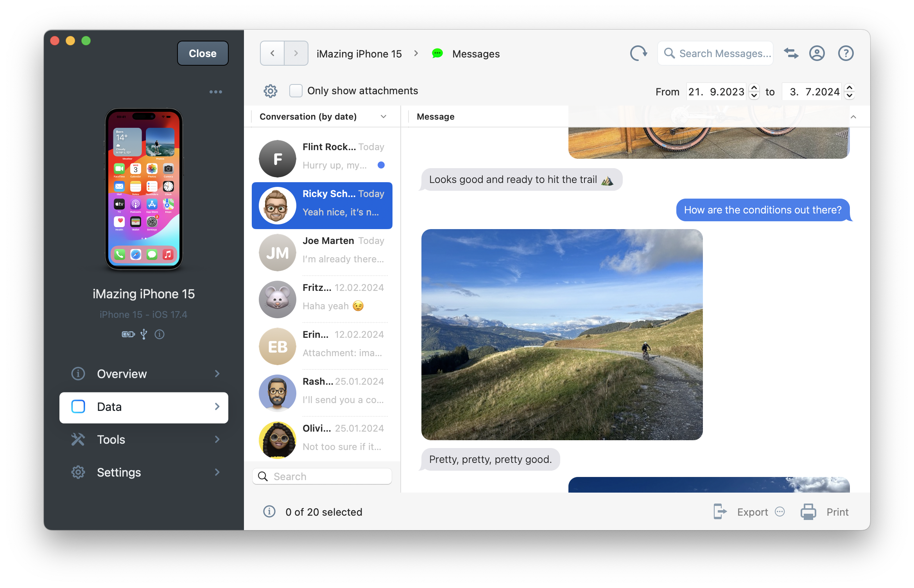914x588 pixels.
Task: Expand Overview section chevron
Action: (217, 374)
